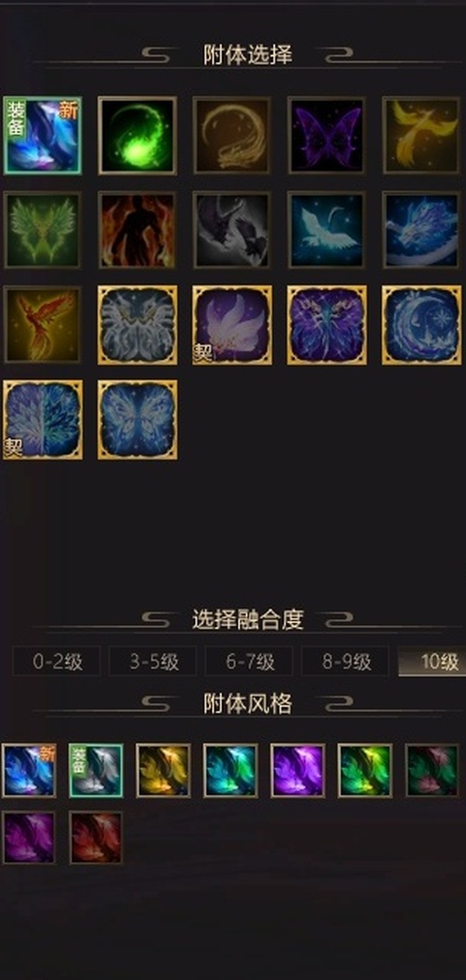Image resolution: width=466 pixels, height=980 pixels.
Task: Pick the new blue style marked 新
Action: point(30,770)
